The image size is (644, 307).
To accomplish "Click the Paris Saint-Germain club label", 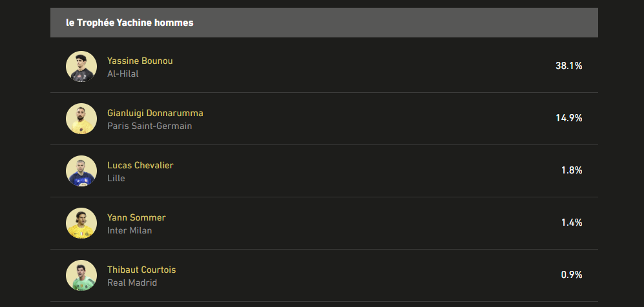I will [x=149, y=126].
